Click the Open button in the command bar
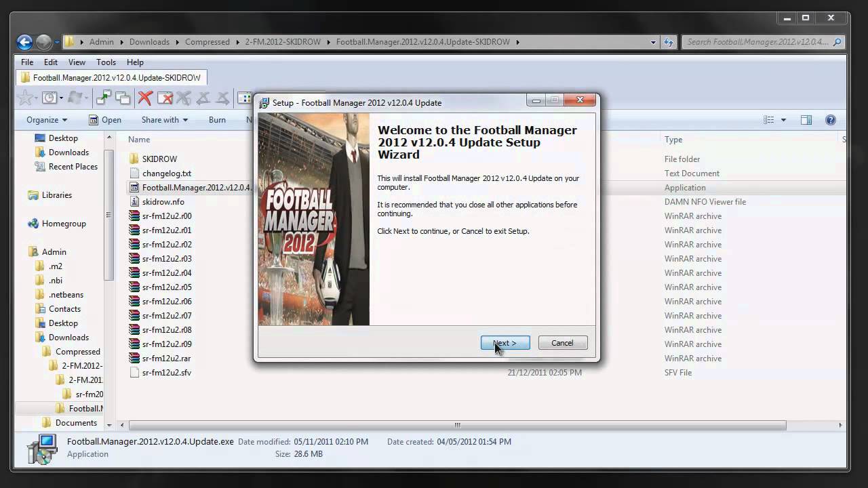 (104, 120)
